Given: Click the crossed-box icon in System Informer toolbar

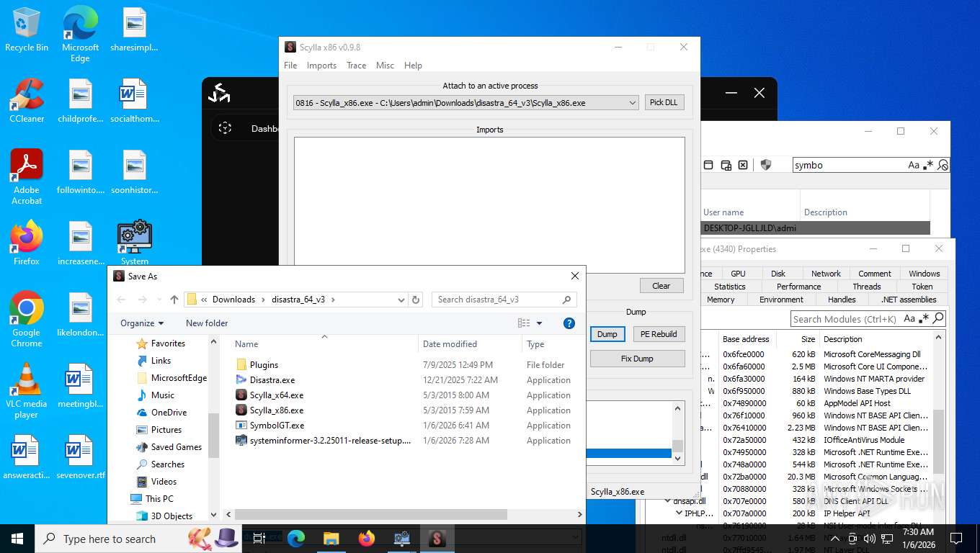Looking at the screenshot, I should coord(743,165).
